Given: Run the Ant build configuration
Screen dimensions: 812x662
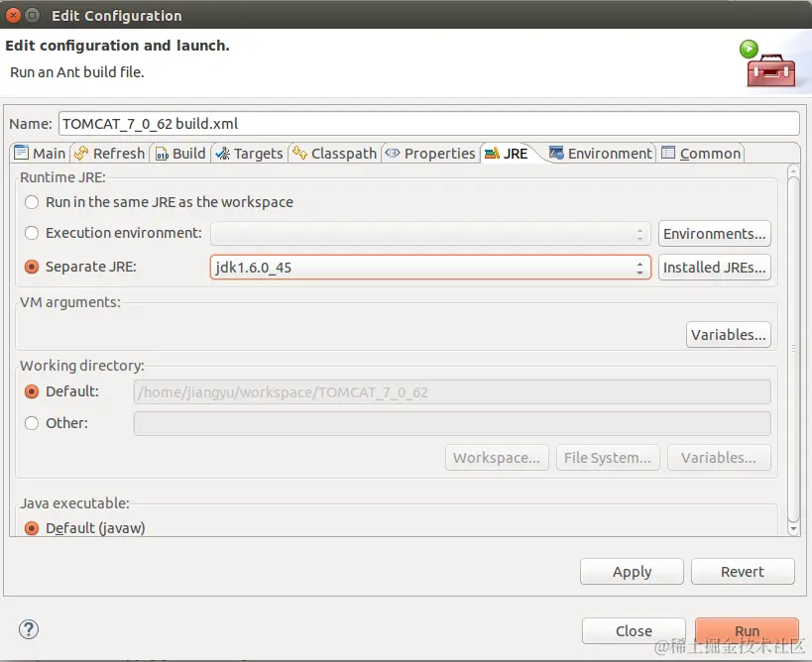Looking at the screenshot, I should tap(747, 631).
